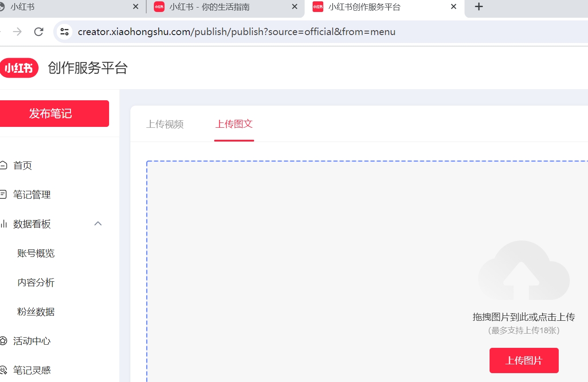The width and height of the screenshot is (588, 382).
Task: Click the cloud upload icon in drop area
Action: (x=523, y=271)
